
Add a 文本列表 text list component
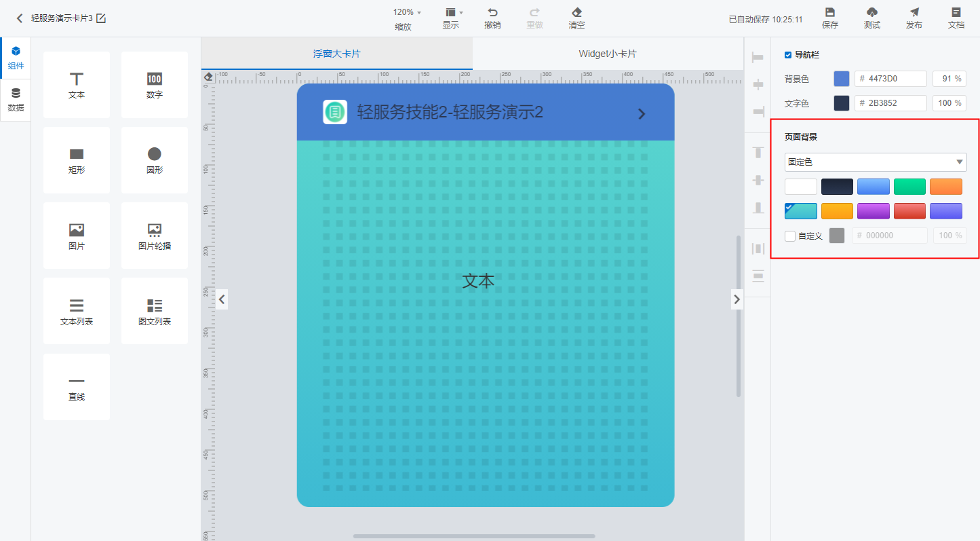point(77,312)
